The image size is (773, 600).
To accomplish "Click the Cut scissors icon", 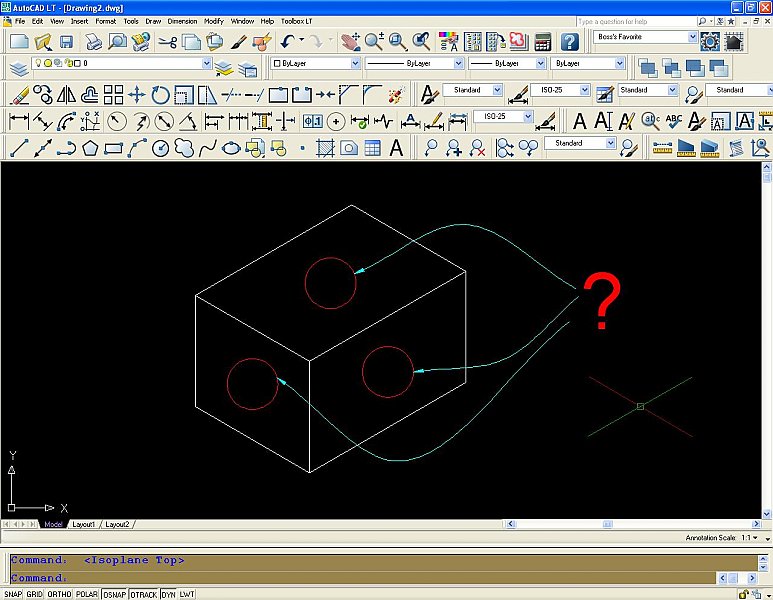I will [x=168, y=42].
